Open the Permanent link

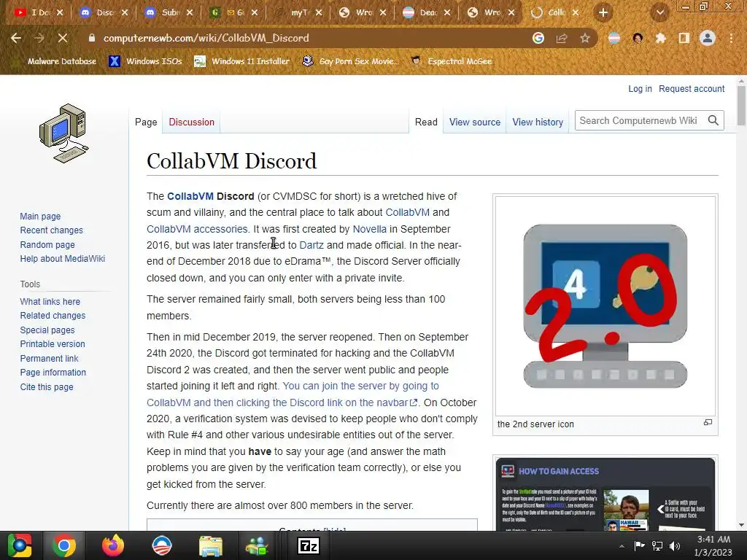tap(49, 359)
